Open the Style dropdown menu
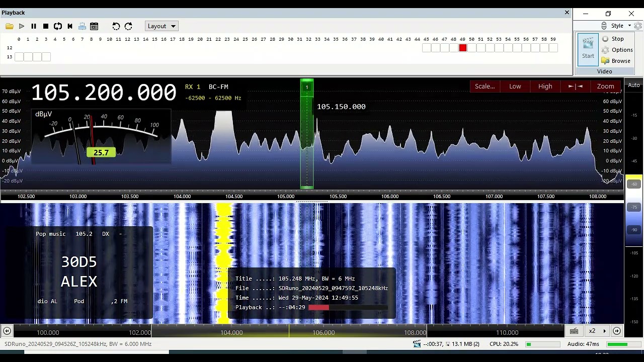This screenshot has height=362, width=644. point(621,26)
